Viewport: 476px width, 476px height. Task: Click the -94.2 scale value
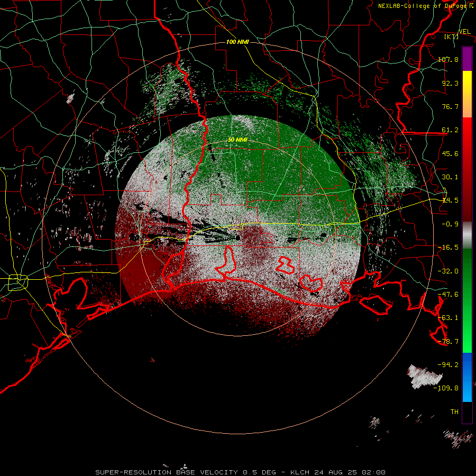click(448, 365)
